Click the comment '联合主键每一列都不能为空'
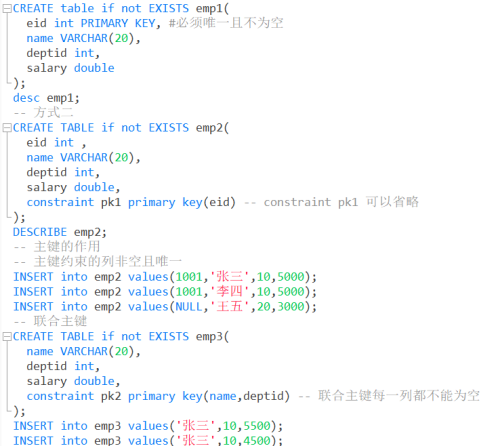 click(x=399, y=396)
